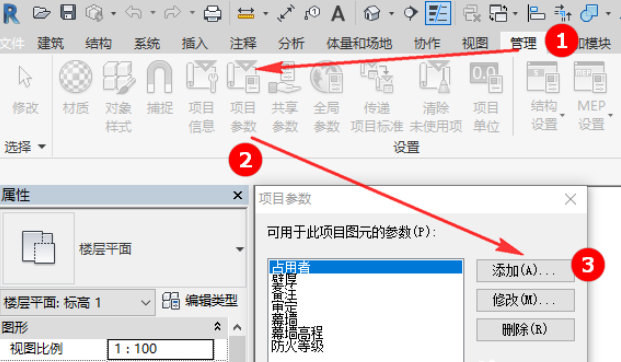
Task: Select the Aligned Dimension tool
Action: (x=286, y=13)
